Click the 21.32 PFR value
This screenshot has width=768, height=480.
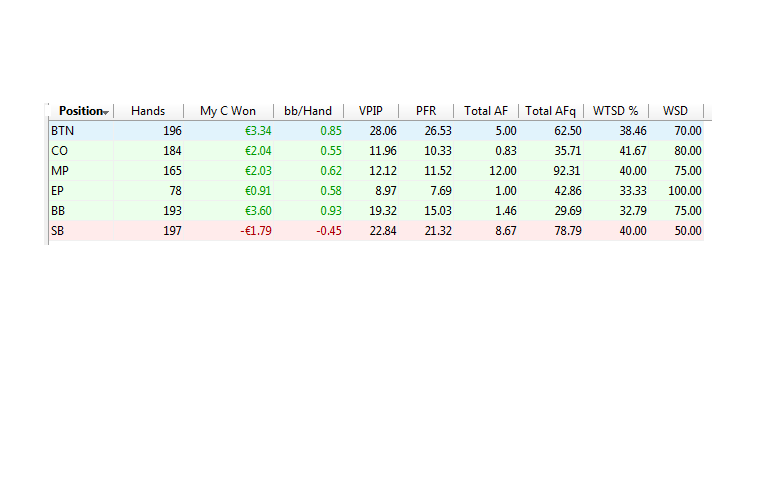click(x=438, y=231)
